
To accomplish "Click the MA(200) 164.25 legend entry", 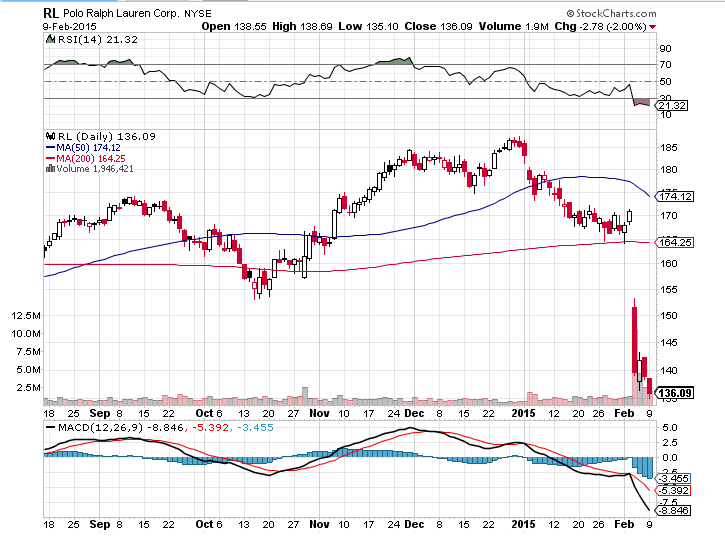I will click(x=91, y=158).
